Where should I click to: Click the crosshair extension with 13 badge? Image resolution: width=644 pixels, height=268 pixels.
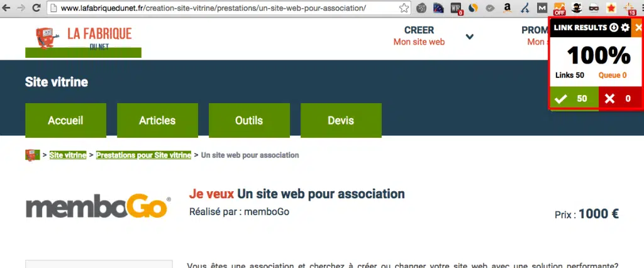pos(629,8)
